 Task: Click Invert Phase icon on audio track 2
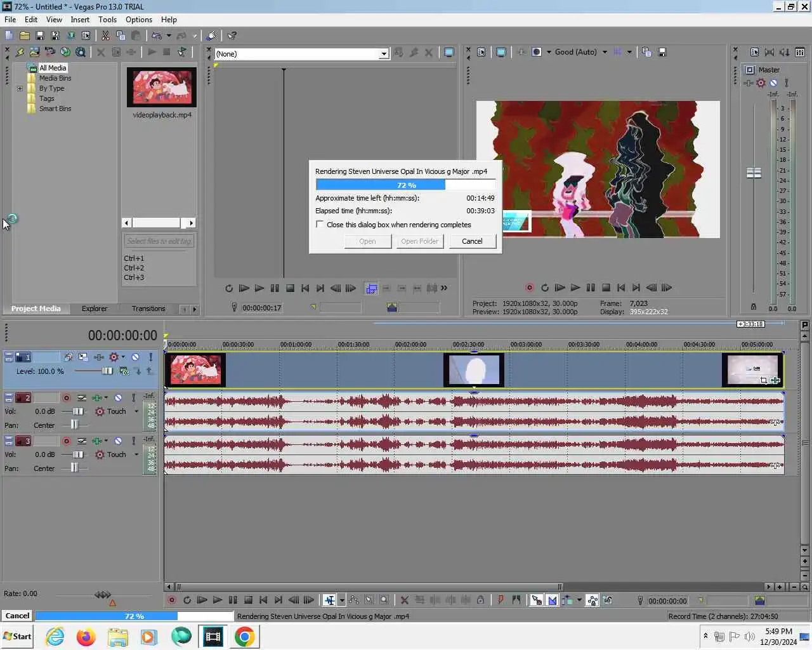[82, 398]
